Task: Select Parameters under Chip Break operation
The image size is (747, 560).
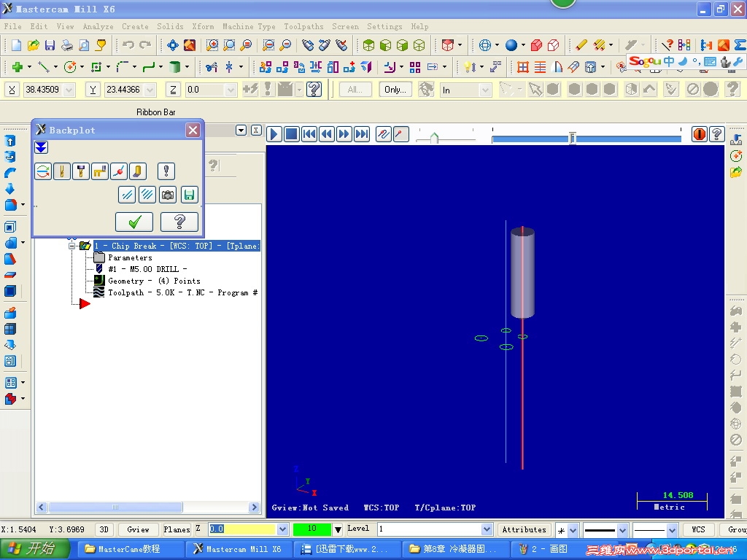Action: (x=130, y=257)
